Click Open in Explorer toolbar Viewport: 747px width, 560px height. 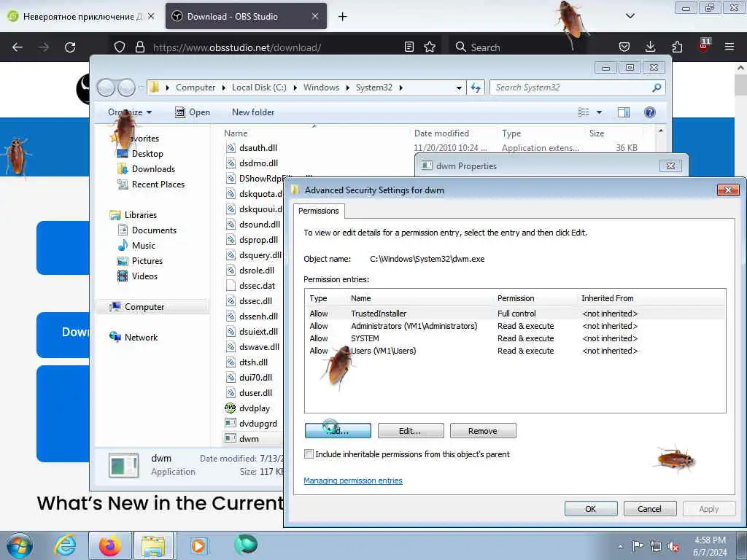point(193,112)
